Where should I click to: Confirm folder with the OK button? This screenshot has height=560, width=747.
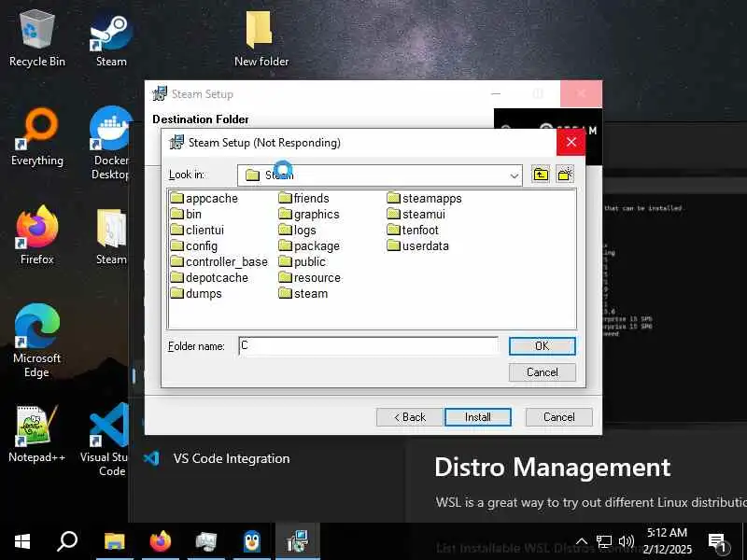click(x=543, y=345)
